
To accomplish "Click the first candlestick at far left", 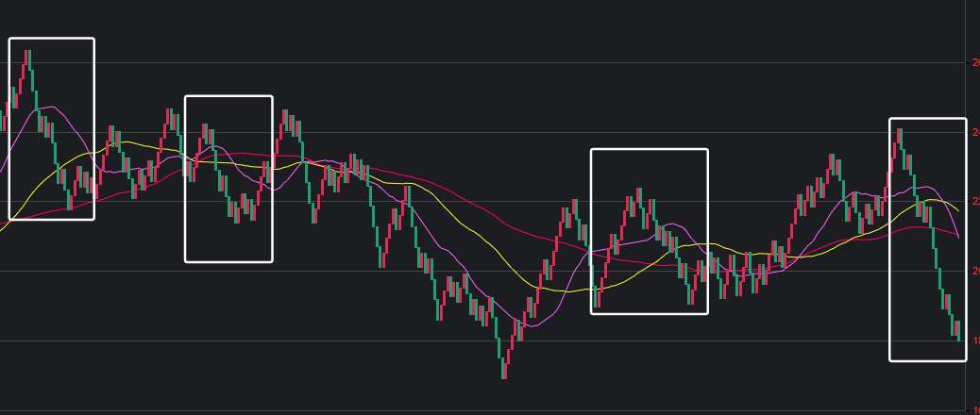I will coord(4,117).
